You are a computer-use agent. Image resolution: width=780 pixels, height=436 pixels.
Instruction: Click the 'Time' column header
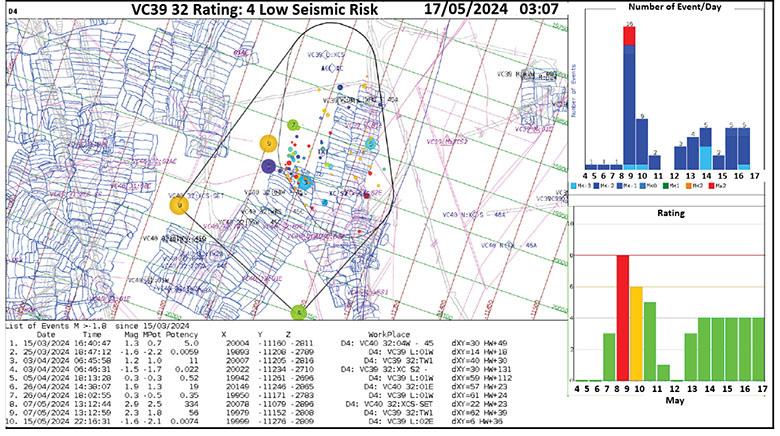[x=92, y=334]
